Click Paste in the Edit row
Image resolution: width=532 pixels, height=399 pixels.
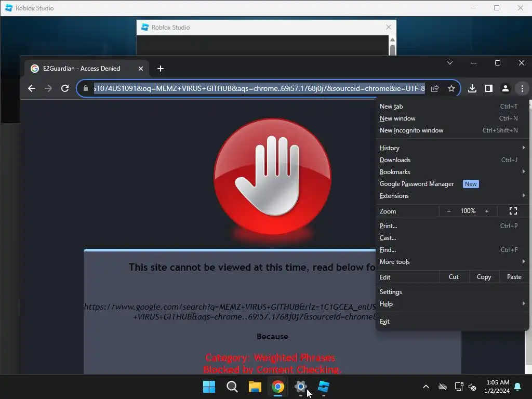click(x=514, y=277)
